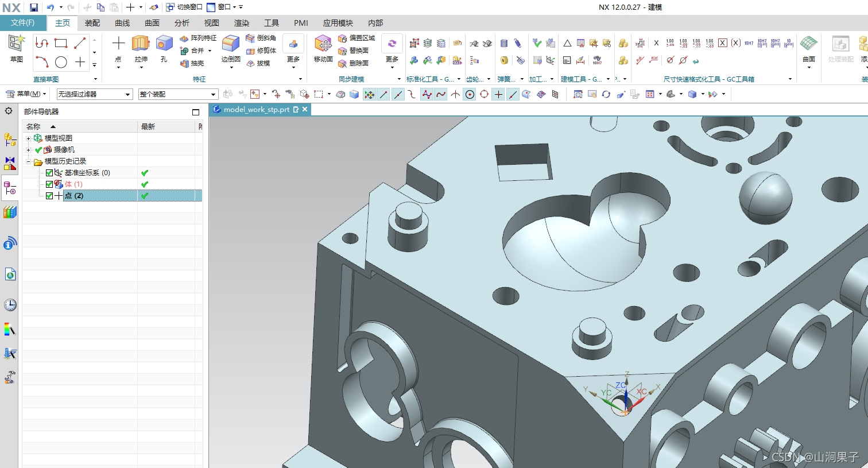The image size is (868, 468).
Task: Click the 移动面 move face icon
Action: (323, 44)
